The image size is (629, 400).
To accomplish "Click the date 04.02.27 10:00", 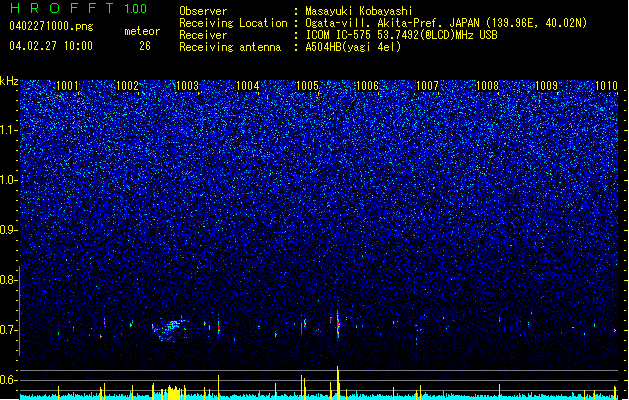I will point(51,46).
